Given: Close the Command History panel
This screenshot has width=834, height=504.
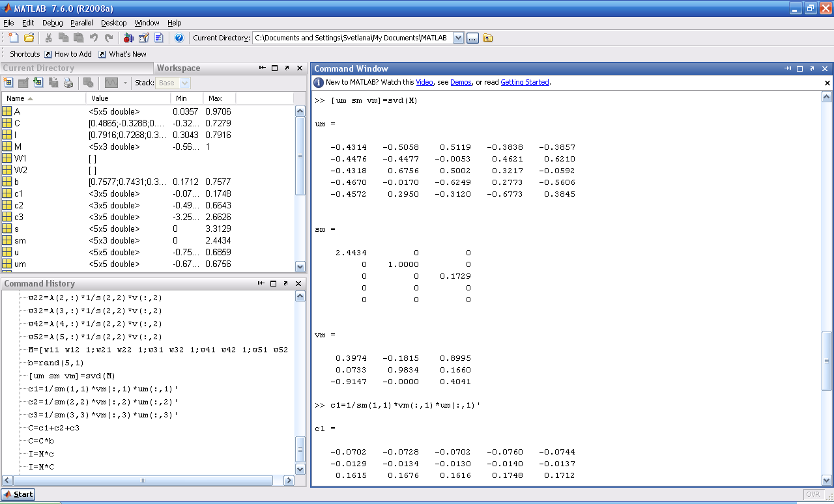Looking at the screenshot, I should tap(300, 283).
